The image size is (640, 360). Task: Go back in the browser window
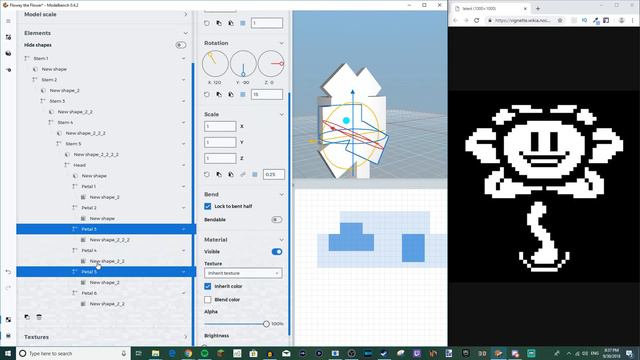click(x=456, y=20)
